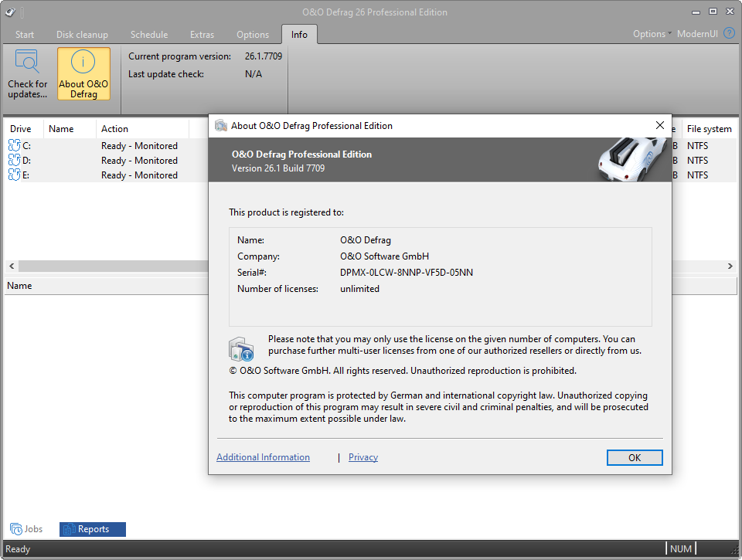Expand the Options dropdown at top right
742x560 pixels.
pyautogui.click(x=652, y=33)
